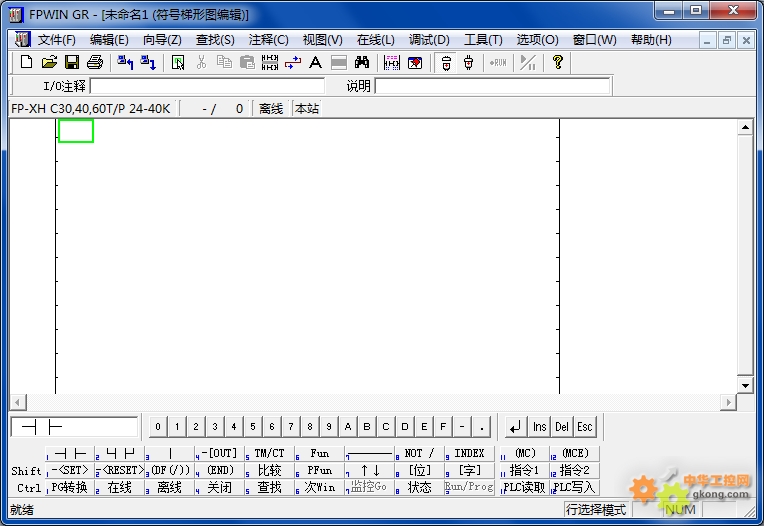Click the PLC写入 function key

point(575,488)
